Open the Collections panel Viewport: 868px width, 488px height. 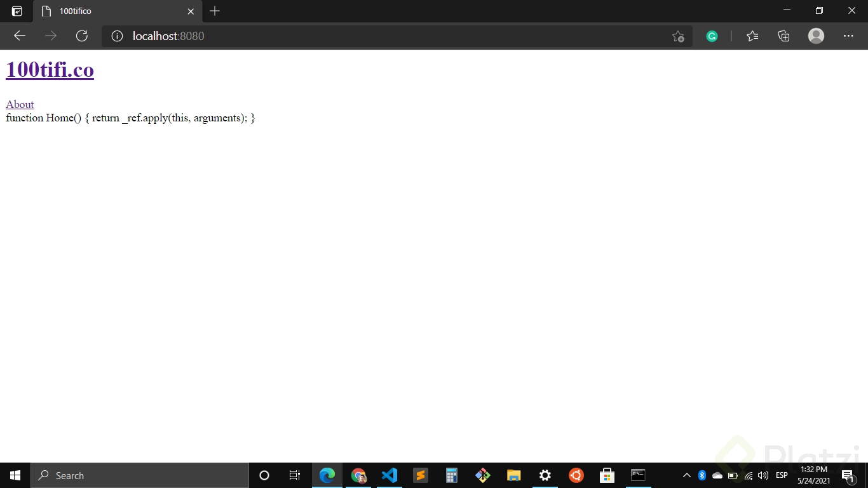click(x=783, y=36)
